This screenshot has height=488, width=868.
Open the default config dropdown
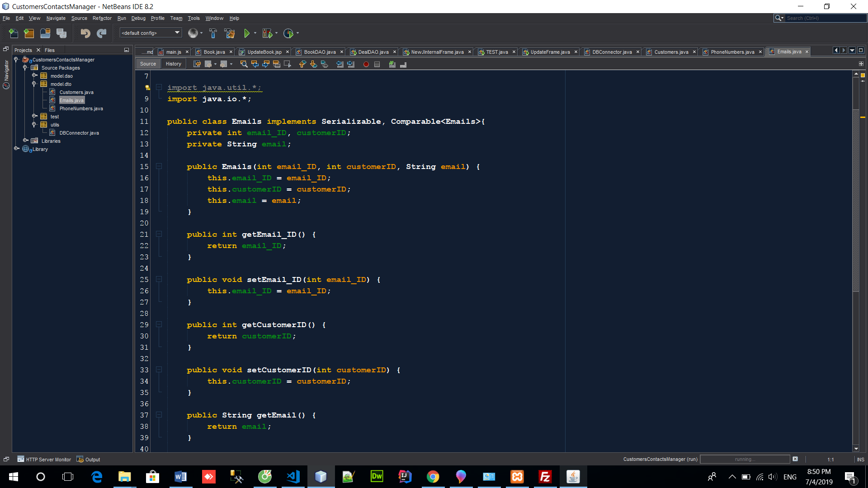151,33
